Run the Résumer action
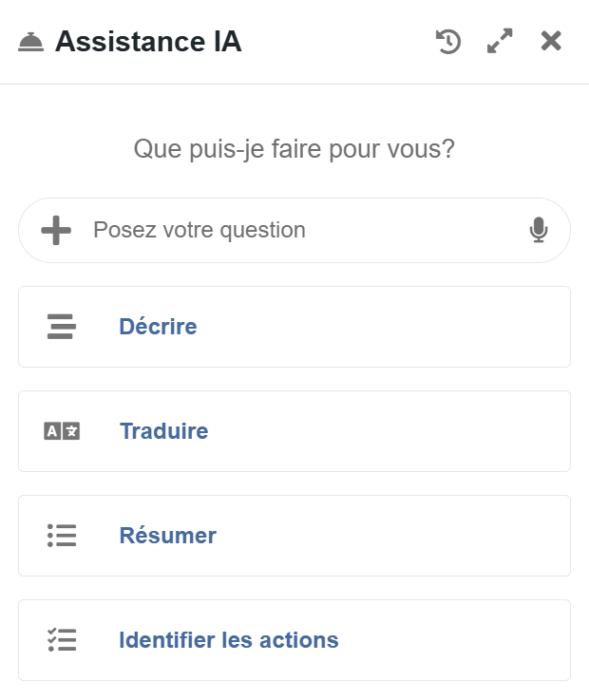589x700 pixels. click(167, 536)
